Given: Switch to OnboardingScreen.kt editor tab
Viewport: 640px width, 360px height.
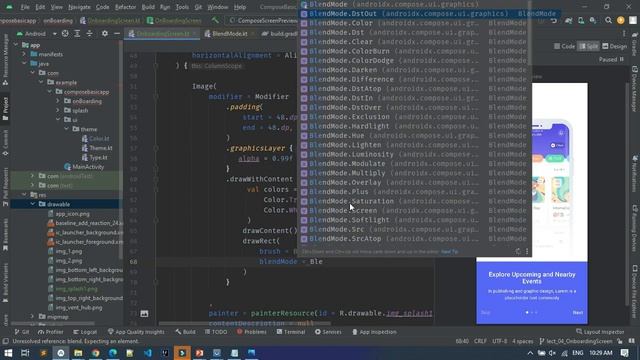Looking at the screenshot, I should pos(162,34).
